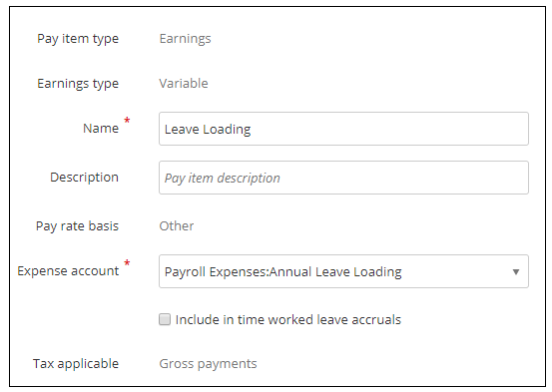Image resolution: width=552 pixels, height=392 pixels.
Task: Open the Expense account dropdown arrow
Action: point(516,271)
